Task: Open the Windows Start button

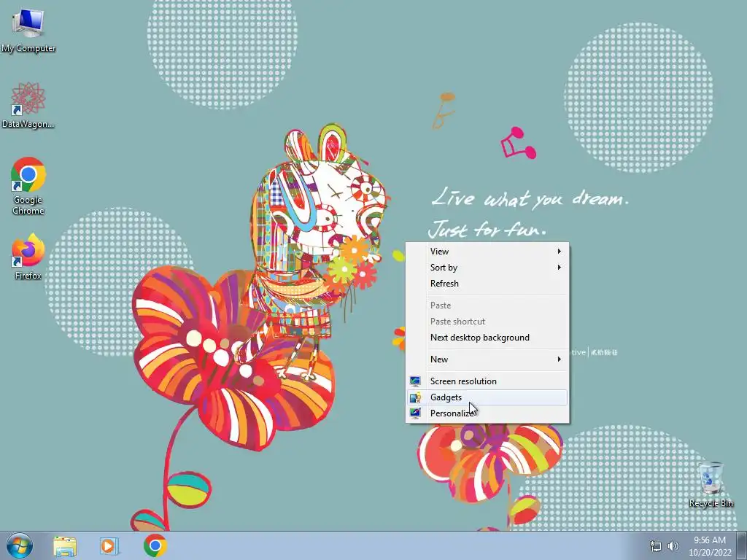Action: tap(20, 545)
